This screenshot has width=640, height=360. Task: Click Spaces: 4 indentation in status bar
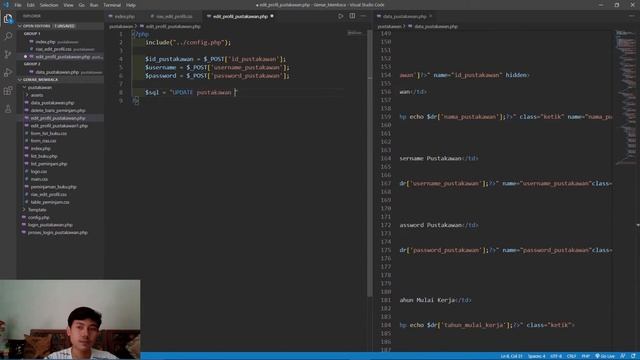click(x=536, y=356)
